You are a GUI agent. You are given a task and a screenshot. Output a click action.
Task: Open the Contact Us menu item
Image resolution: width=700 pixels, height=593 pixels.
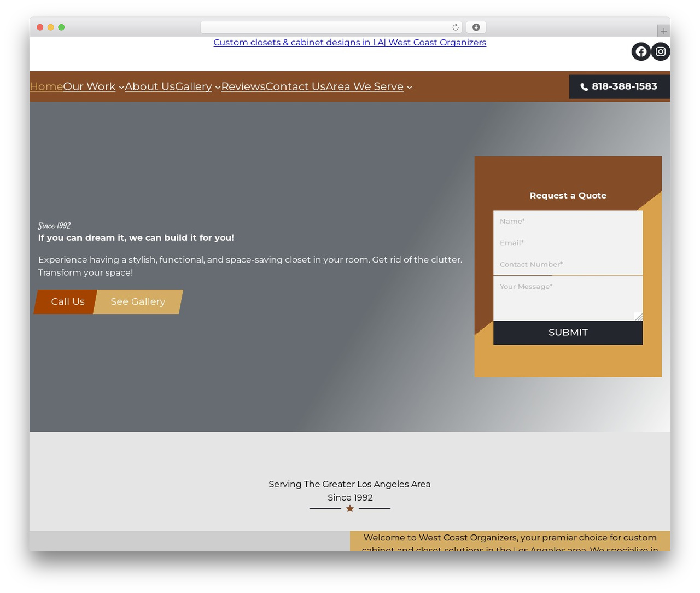(296, 86)
